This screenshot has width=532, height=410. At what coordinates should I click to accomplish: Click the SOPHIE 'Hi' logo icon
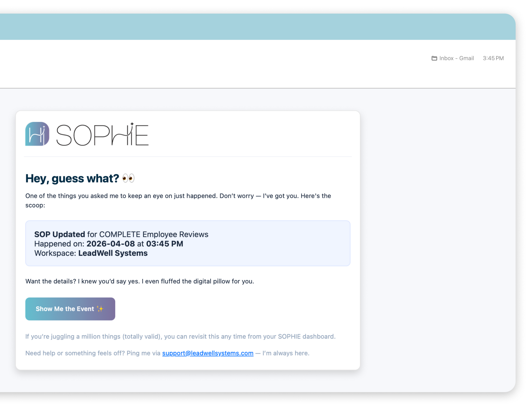[37, 134]
